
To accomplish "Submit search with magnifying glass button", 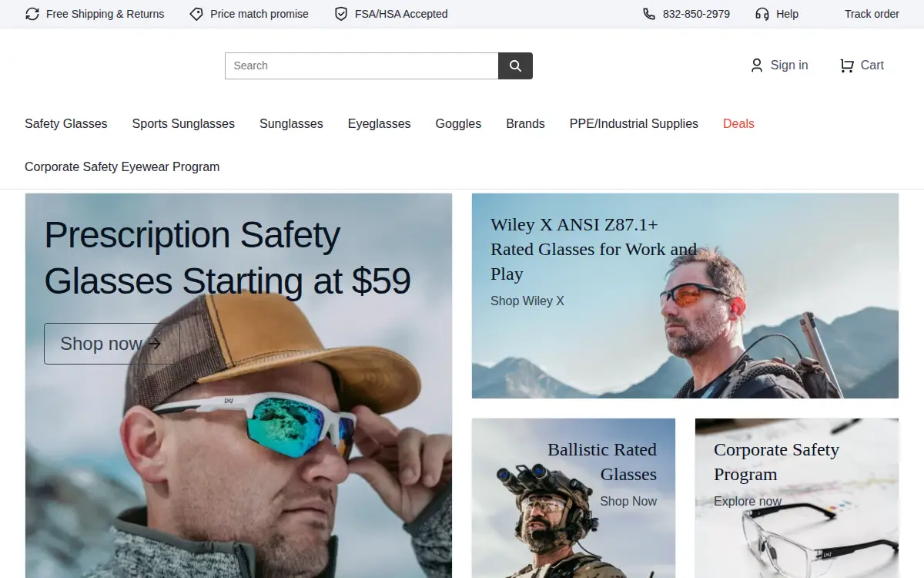I will 515,66.
